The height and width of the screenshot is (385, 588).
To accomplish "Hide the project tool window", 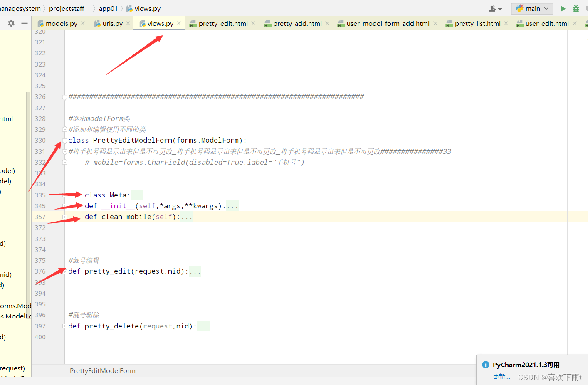I will [25, 23].
